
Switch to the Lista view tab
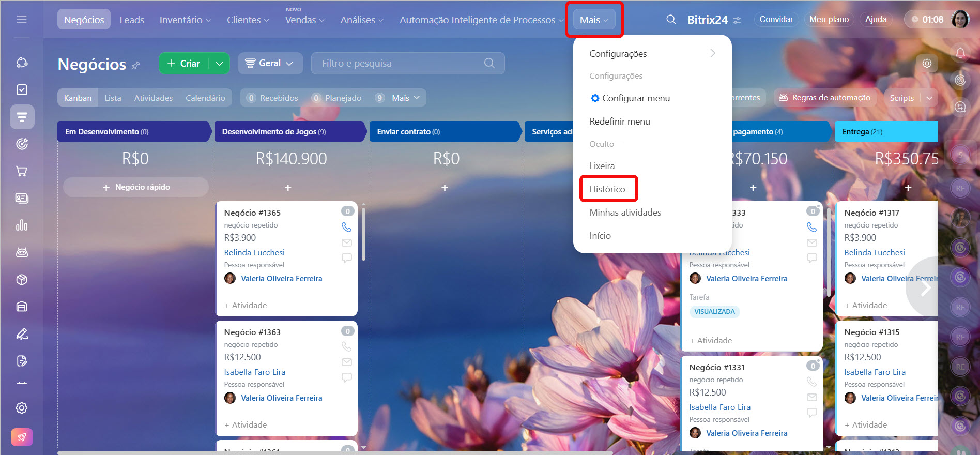tap(113, 98)
